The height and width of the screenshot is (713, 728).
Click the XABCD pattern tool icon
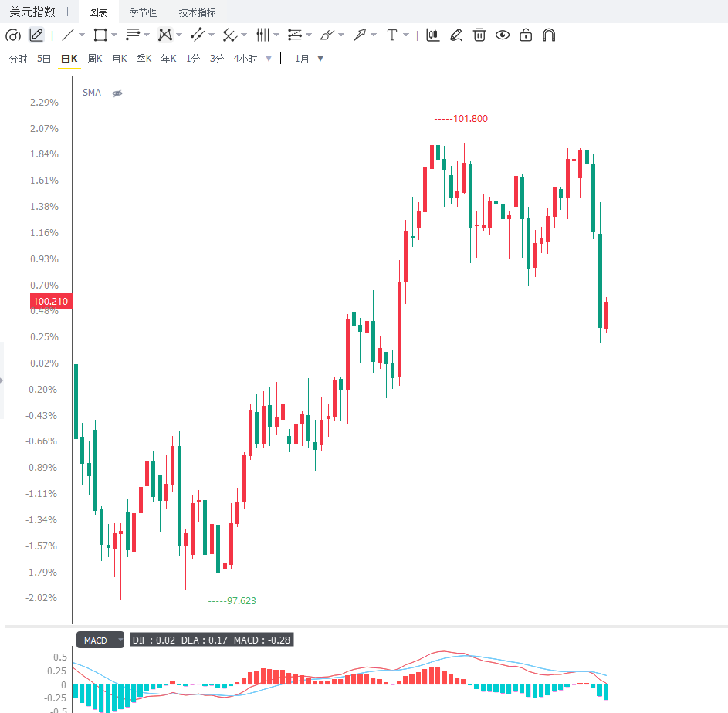click(x=164, y=35)
